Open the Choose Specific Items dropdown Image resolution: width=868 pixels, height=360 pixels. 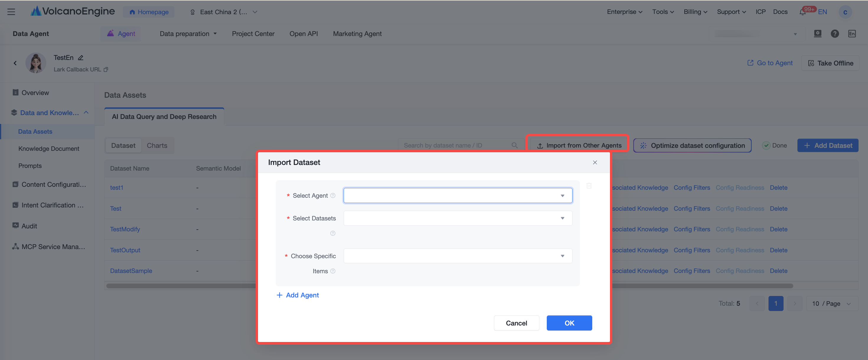(x=458, y=256)
